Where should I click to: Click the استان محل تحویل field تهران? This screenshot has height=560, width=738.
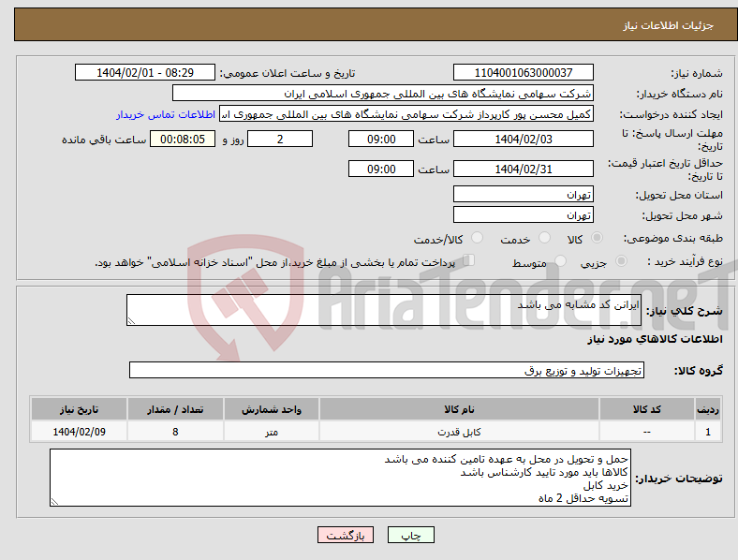pyautogui.click(x=523, y=194)
